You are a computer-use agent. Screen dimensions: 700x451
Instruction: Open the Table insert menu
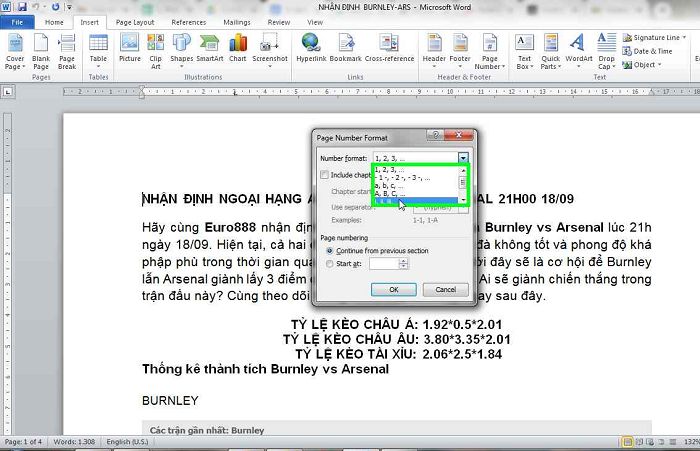coord(98,52)
